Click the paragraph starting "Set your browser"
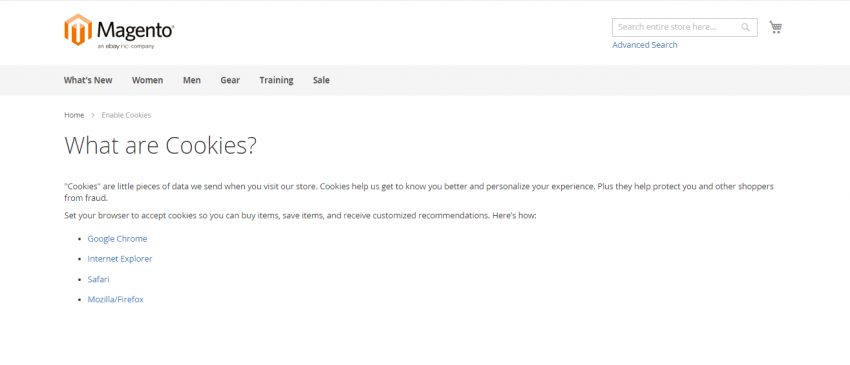The image size is (850, 365). 300,215
